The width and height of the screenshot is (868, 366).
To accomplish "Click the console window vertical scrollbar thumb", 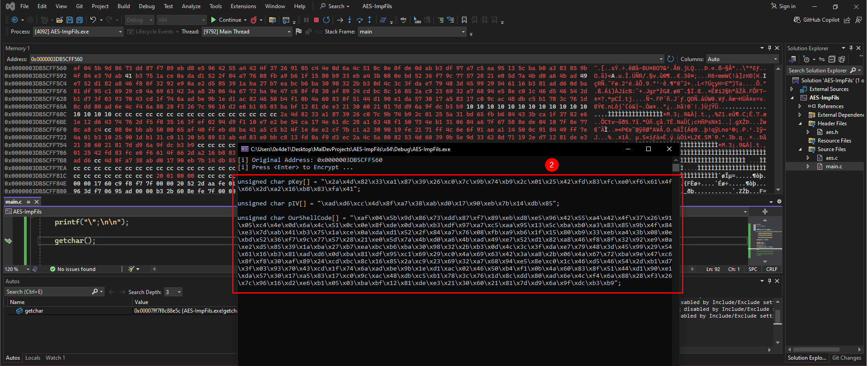I will (x=676, y=168).
